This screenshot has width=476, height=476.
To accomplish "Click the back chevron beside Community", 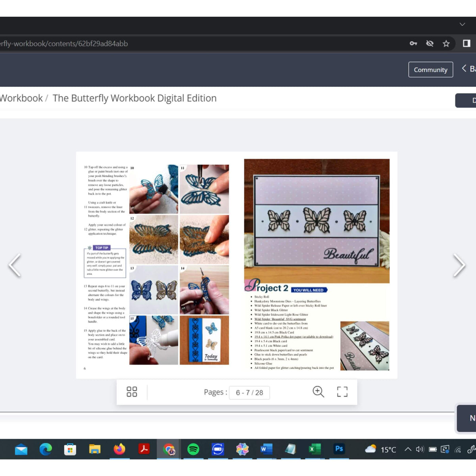I will tap(464, 68).
